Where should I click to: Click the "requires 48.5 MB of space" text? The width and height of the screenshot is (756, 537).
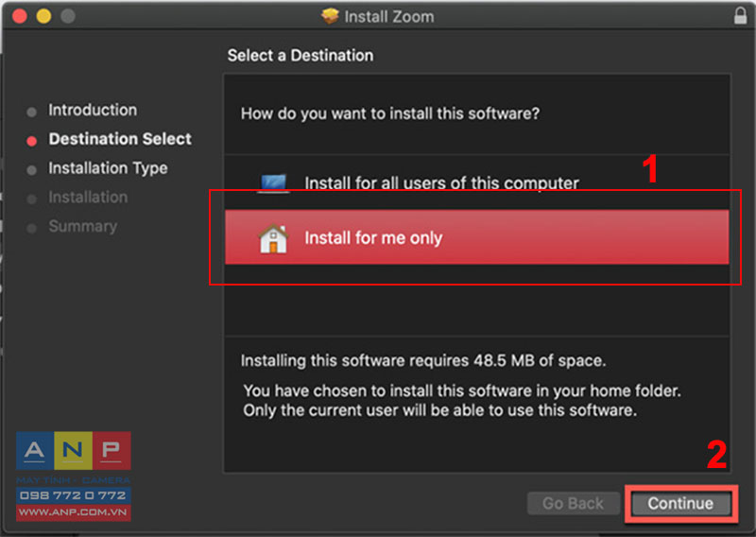pos(507,361)
